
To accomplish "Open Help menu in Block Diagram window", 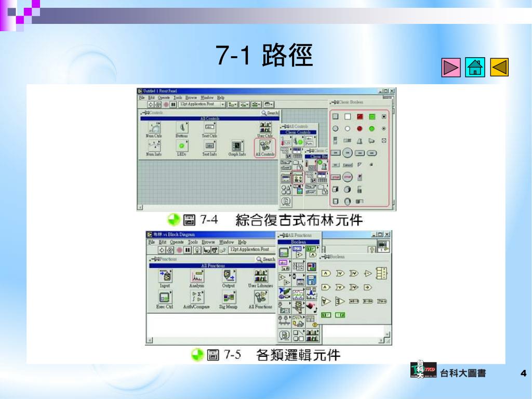I will 242,242.
